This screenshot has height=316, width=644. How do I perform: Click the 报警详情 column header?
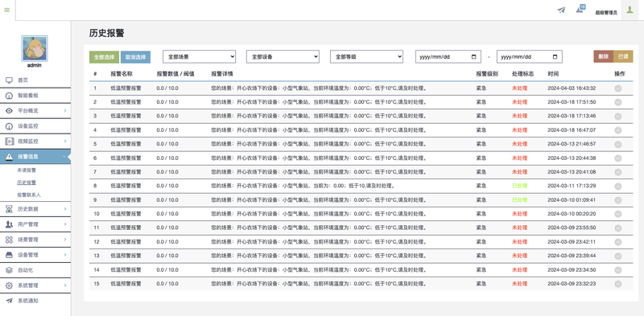[222, 74]
